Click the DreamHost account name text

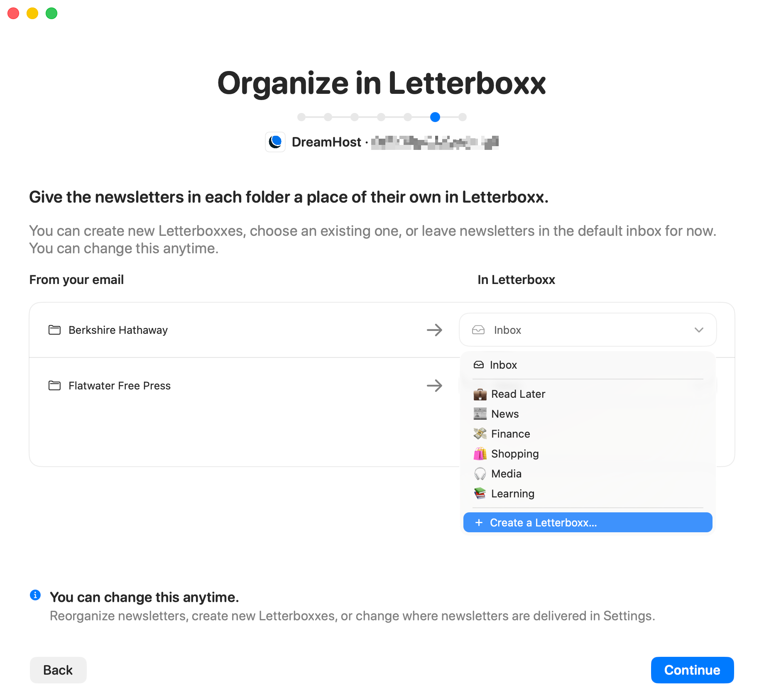click(x=326, y=142)
